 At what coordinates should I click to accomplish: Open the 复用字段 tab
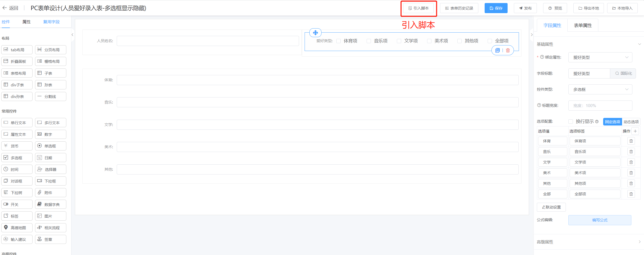tap(51, 22)
